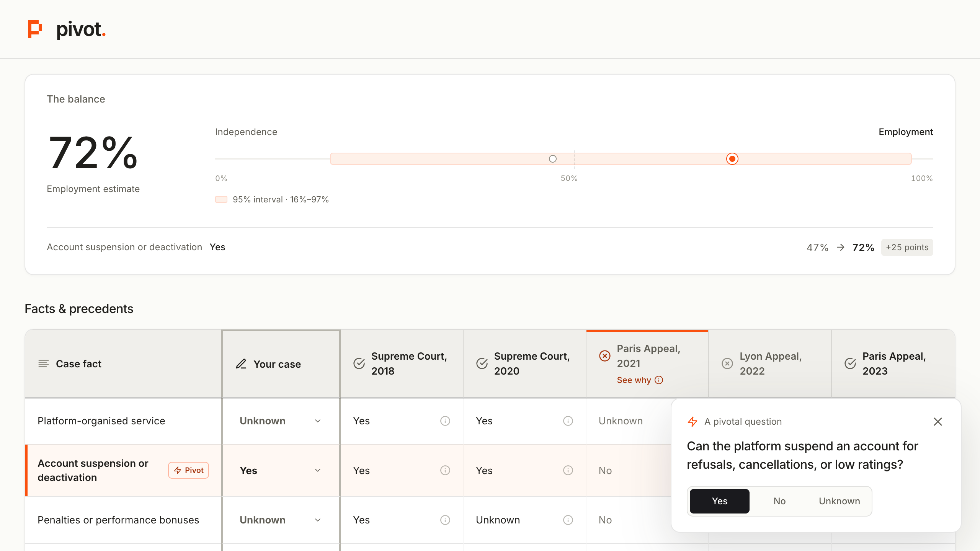
Task: Click the pivot logo icon
Action: pos(35,29)
